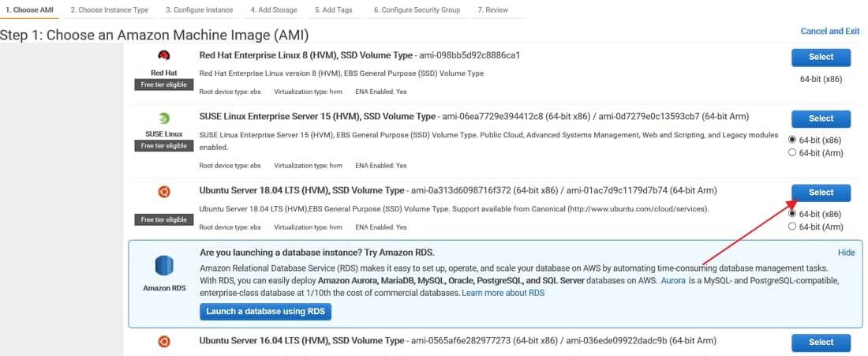Jump to the Review step tab
Screen dimensions: 868x356
[x=492, y=10]
